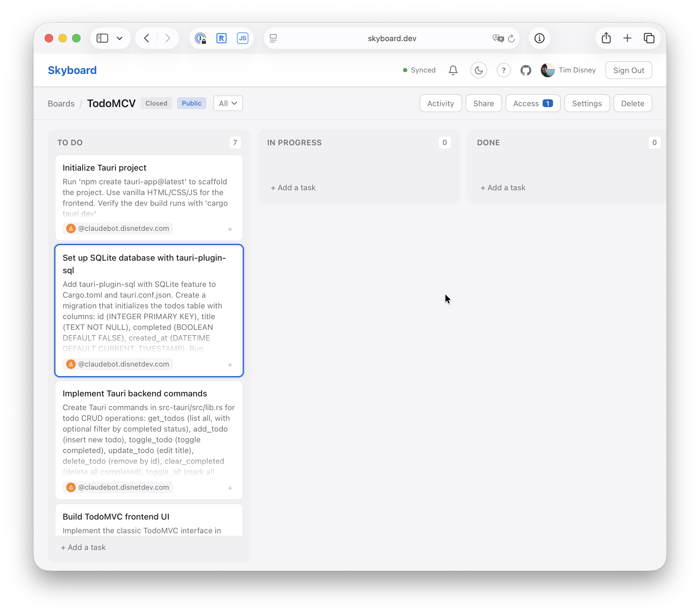
Task: Open the Implement Tauri backend commands card
Action: coord(134,393)
